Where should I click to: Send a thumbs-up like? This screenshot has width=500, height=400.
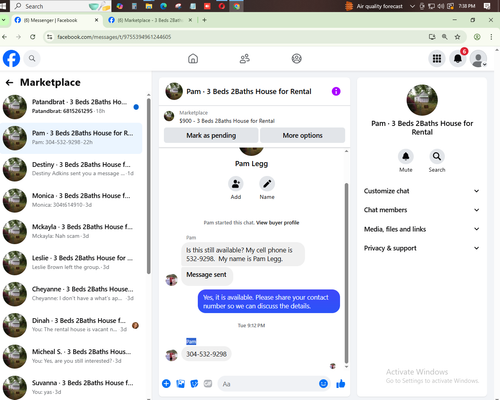(x=340, y=384)
